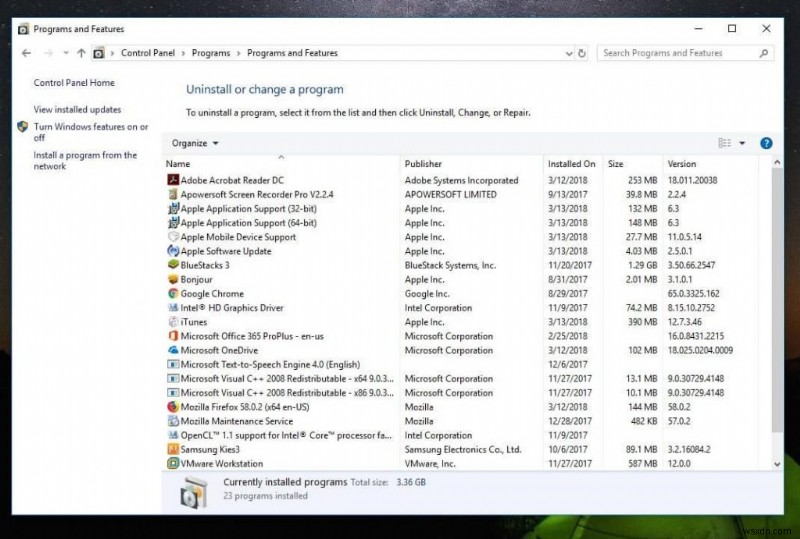Click the '1.29 GB' size cell
Viewport: 800px width, 539px height.
click(x=641, y=265)
